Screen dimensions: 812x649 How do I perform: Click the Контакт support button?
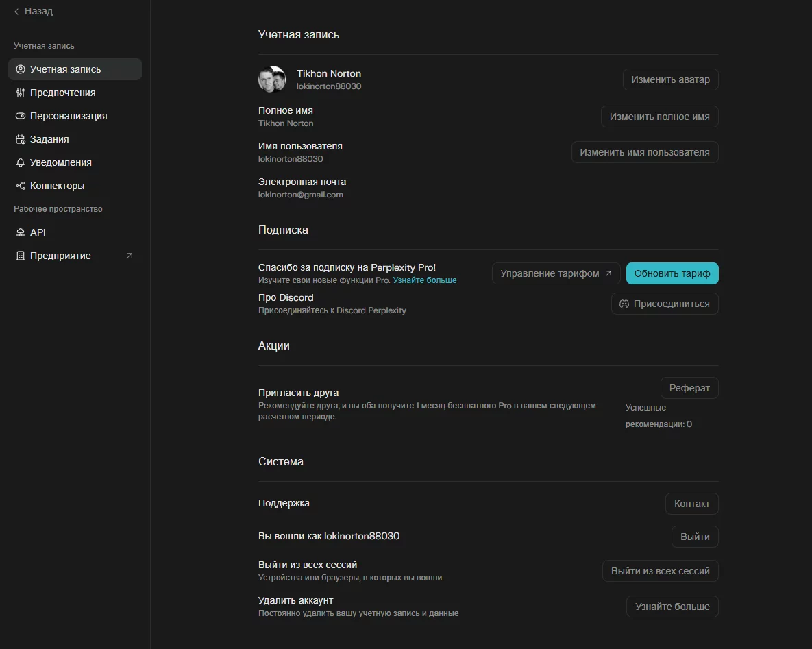point(691,504)
